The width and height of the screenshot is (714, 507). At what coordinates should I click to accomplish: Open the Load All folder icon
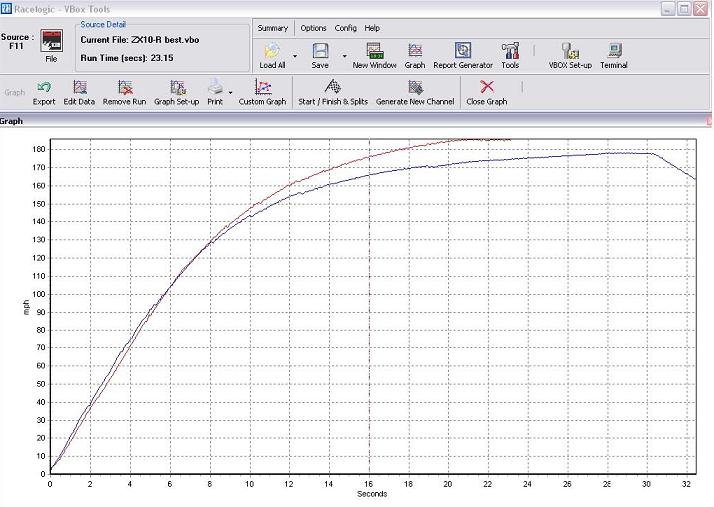[272, 51]
